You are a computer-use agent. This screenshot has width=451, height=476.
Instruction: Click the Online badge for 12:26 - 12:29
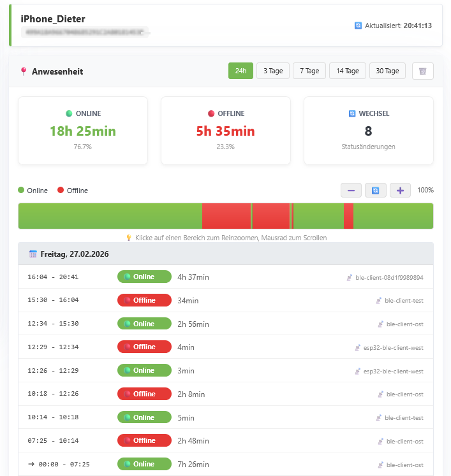pos(144,370)
